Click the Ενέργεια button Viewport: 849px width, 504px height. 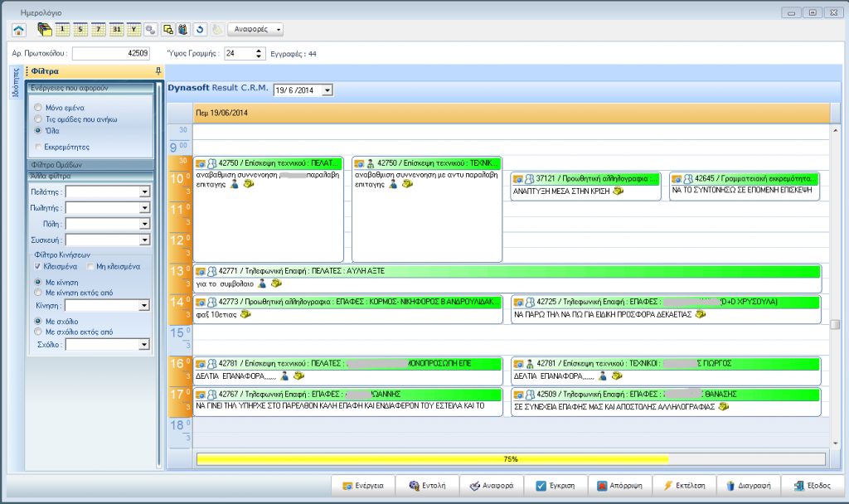[363, 486]
